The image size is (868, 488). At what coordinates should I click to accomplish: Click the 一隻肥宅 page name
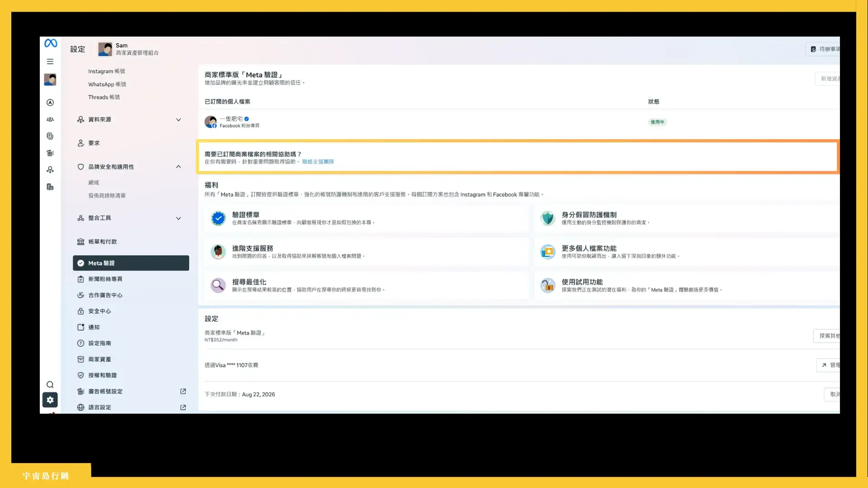[x=231, y=119]
